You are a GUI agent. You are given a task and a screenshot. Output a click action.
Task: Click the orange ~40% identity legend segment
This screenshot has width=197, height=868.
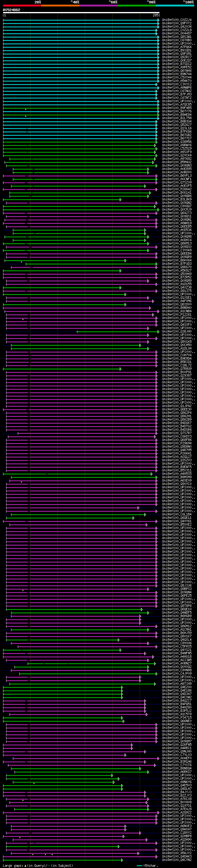coord(60,6)
